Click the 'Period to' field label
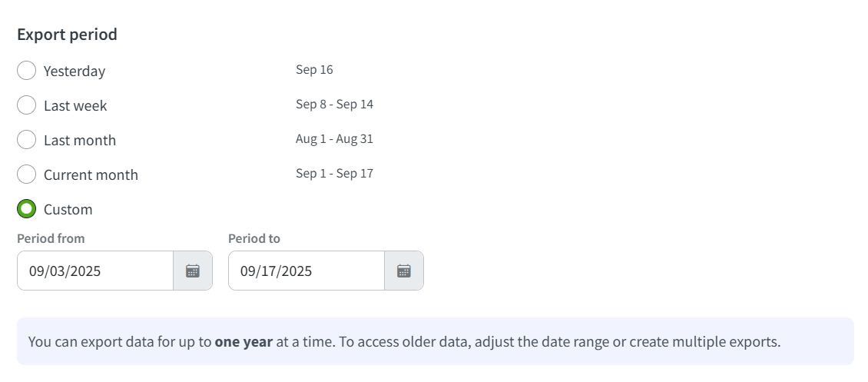The width and height of the screenshot is (868, 382). click(254, 238)
